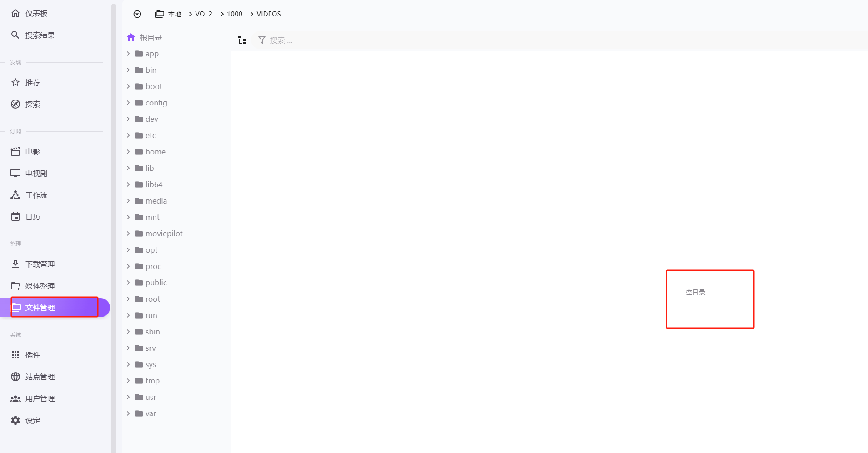Click the 用户管理 users icon
The width and height of the screenshot is (868, 453).
coord(15,398)
